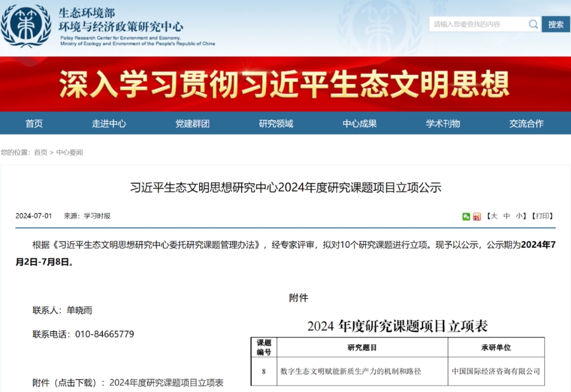Click the date 2024-07-01
The height and width of the screenshot is (392, 571).
(34, 216)
